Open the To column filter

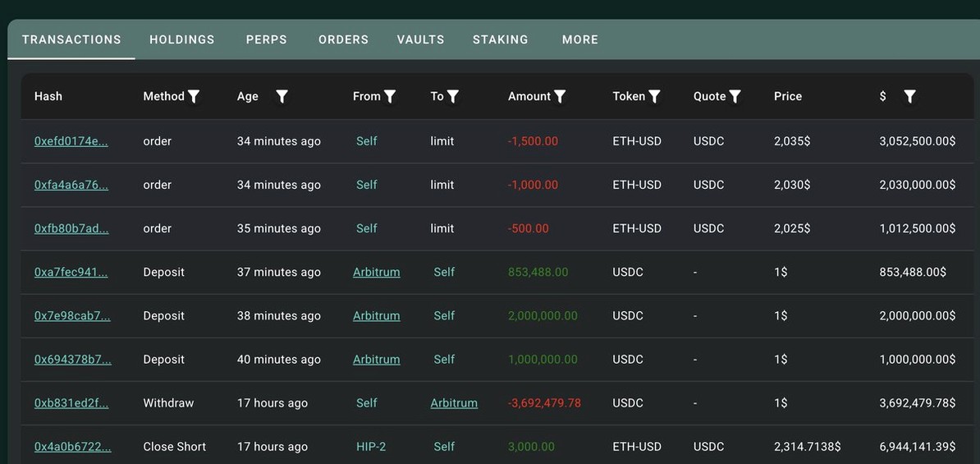[453, 96]
